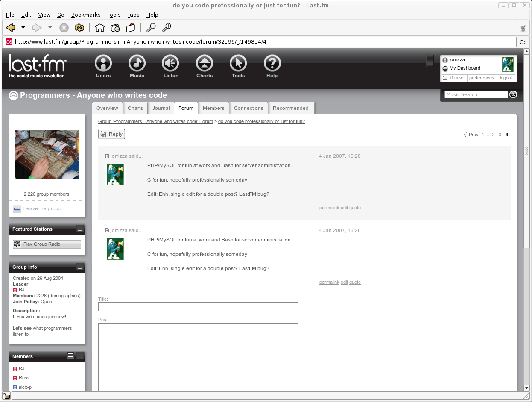Viewport: 532px width, 402px height.
Task: Switch Members panel to list view icon
Action: tap(71, 356)
